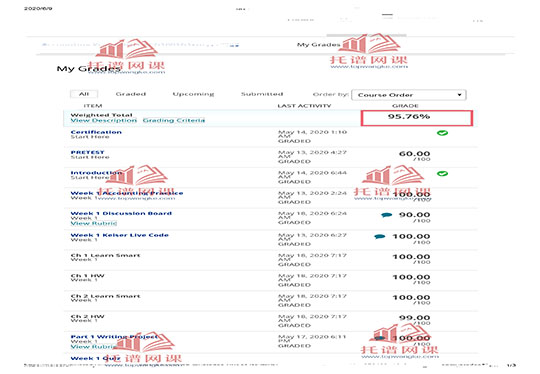Expand the Course Order dropdown arrow

point(459,95)
